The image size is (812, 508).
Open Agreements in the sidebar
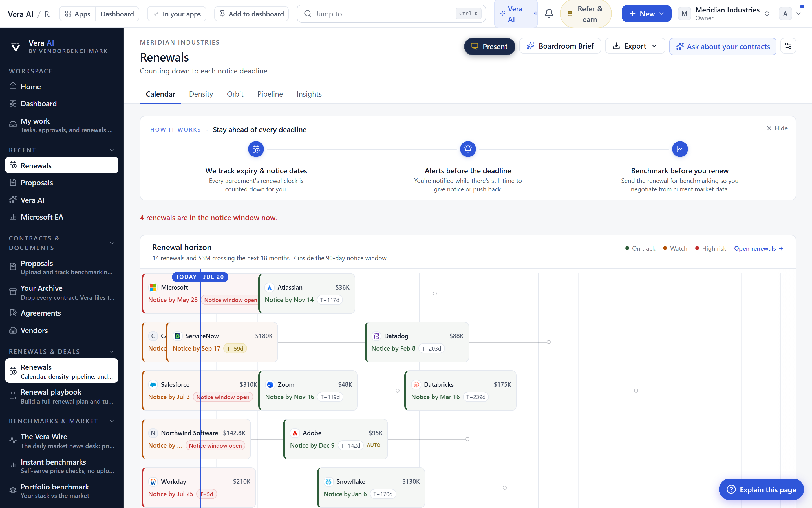(62, 313)
